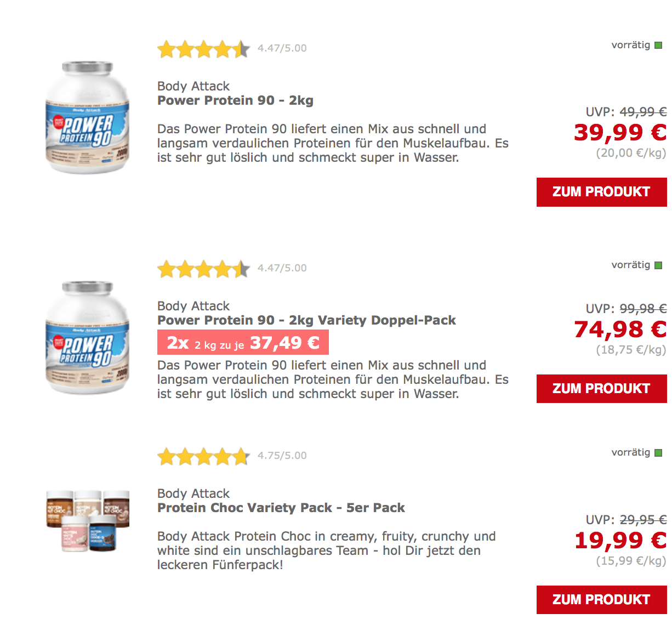
Task: Open the Variety Doppel-Pack product image
Action: click(87, 338)
